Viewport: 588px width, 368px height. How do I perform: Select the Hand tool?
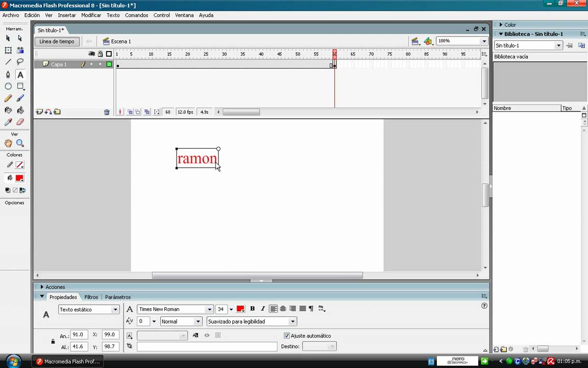pyautogui.click(x=8, y=143)
